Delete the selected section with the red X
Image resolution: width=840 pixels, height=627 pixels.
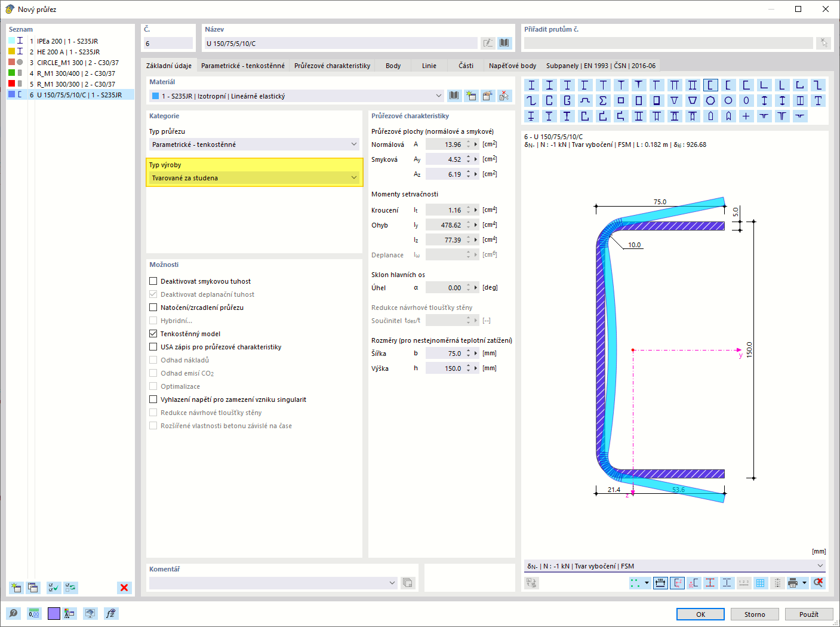[x=124, y=588]
